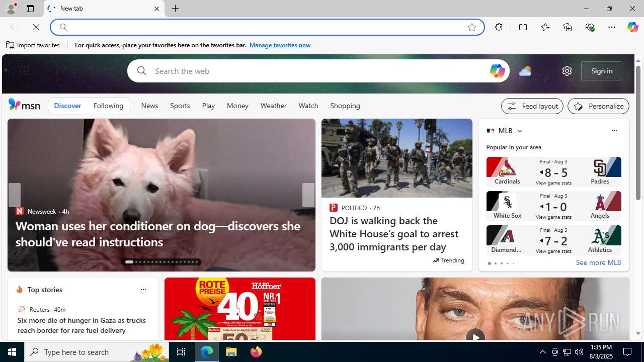The height and width of the screenshot is (362, 644).
Task: Open the Weather section
Action: (x=274, y=106)
